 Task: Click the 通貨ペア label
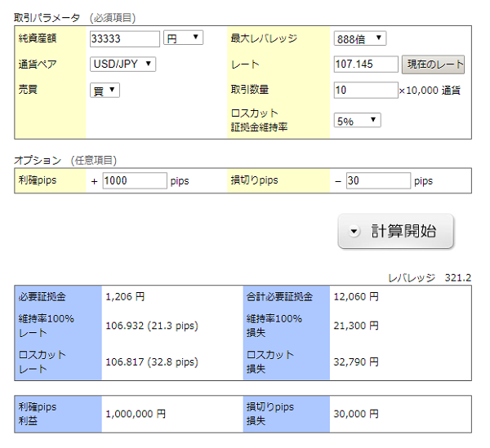pos(38,64)
